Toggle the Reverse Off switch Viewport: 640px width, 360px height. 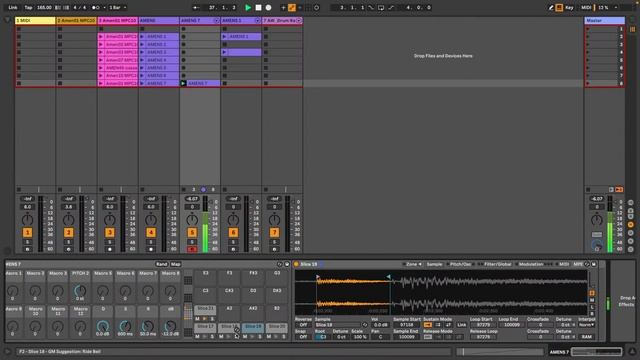click(303, 325)
